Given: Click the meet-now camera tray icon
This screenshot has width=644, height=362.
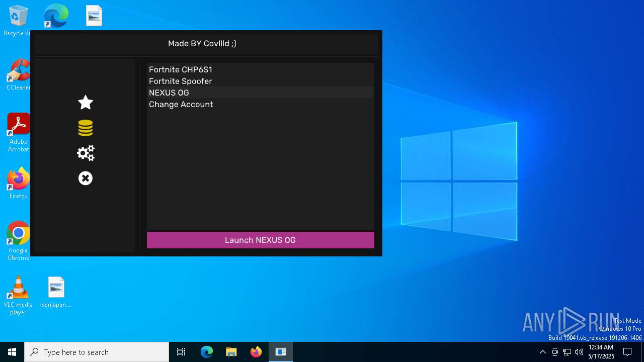Looking at the screenshot, I should 555,352.
